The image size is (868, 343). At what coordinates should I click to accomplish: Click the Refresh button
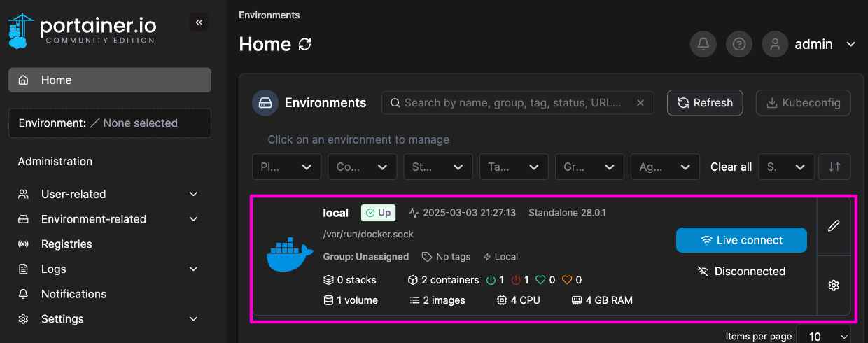pos(705,103)
